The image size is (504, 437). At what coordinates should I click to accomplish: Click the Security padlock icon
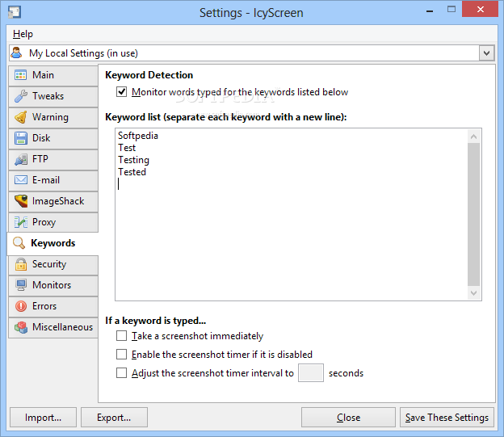(20, 264)
